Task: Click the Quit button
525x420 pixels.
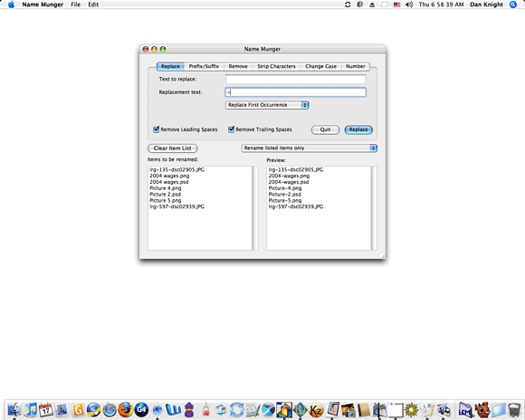Action: 325,129
